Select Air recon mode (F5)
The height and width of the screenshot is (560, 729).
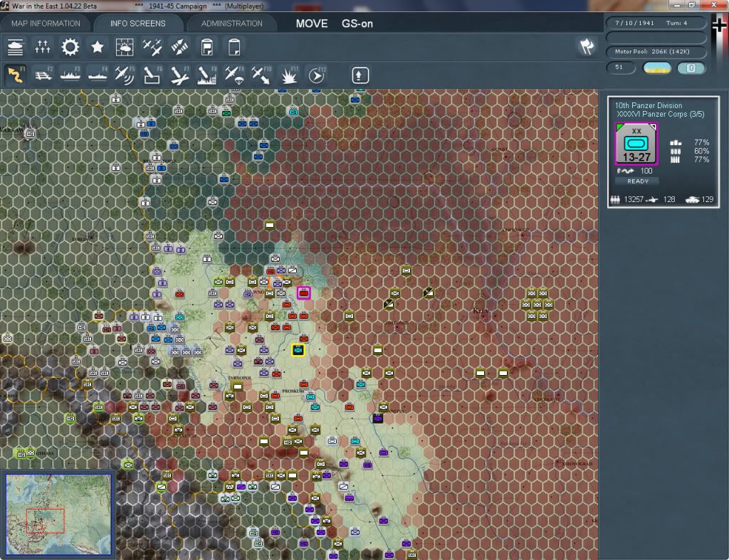click(125, 75)
